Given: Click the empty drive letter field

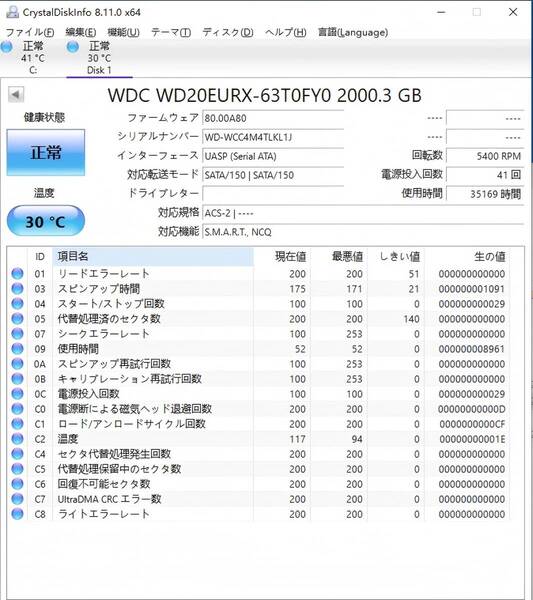Looking at the screenshot, I should (x=273, y=194).
